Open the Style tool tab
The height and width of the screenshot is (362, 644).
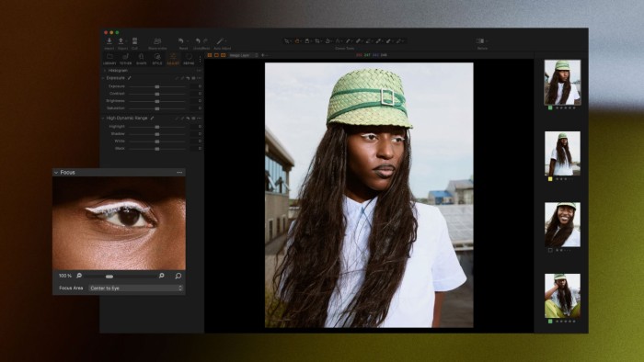tap(157, 59)
